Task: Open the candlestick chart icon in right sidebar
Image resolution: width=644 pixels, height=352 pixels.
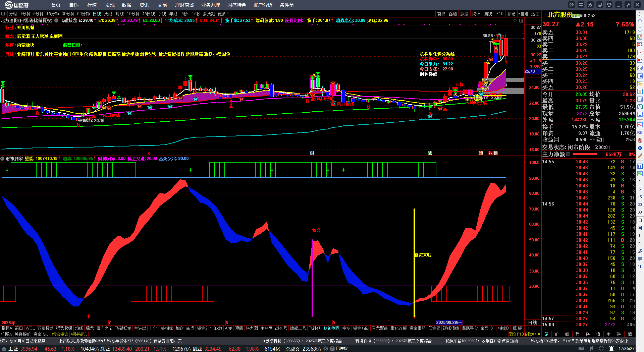Action: click(640, 60)
